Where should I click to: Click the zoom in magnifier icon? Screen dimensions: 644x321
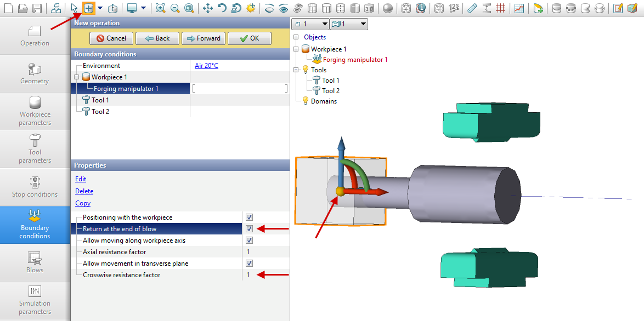160,8
